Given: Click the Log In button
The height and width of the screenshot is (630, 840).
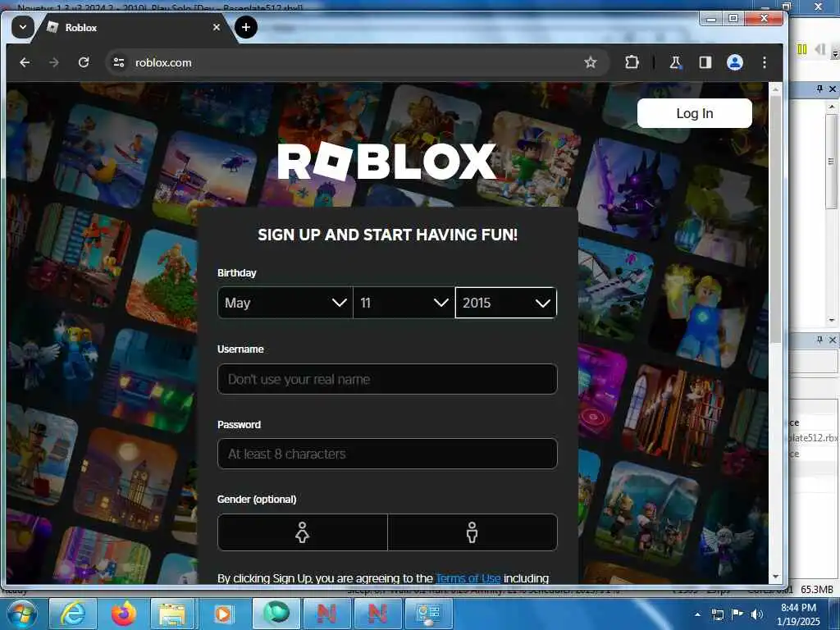Looking at the screenshot, I should tap(694, 113).
